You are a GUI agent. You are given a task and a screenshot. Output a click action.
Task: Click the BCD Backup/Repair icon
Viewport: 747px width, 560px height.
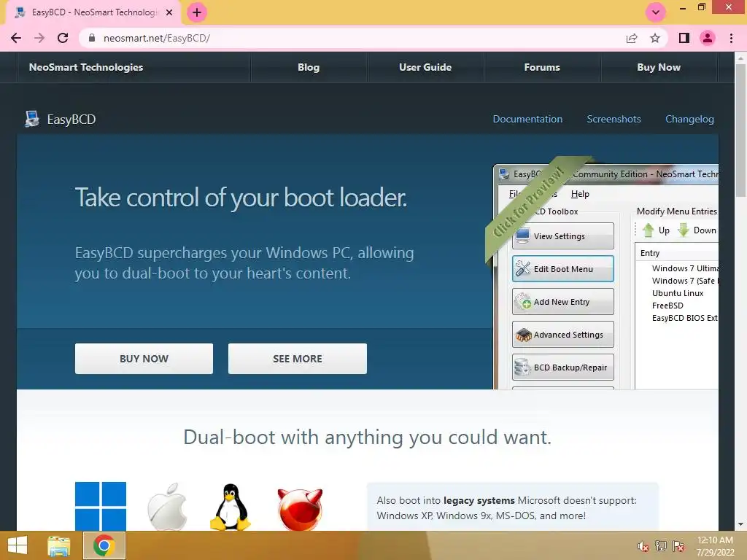[522, 367]
